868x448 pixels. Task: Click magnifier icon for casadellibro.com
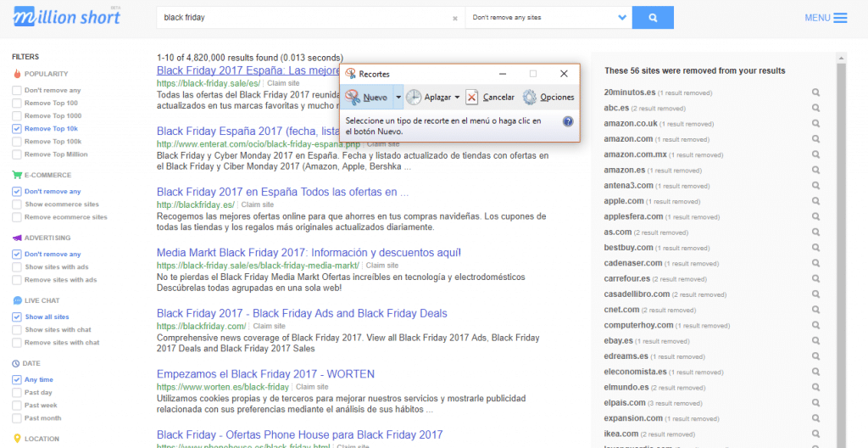[x=816, y=294]
